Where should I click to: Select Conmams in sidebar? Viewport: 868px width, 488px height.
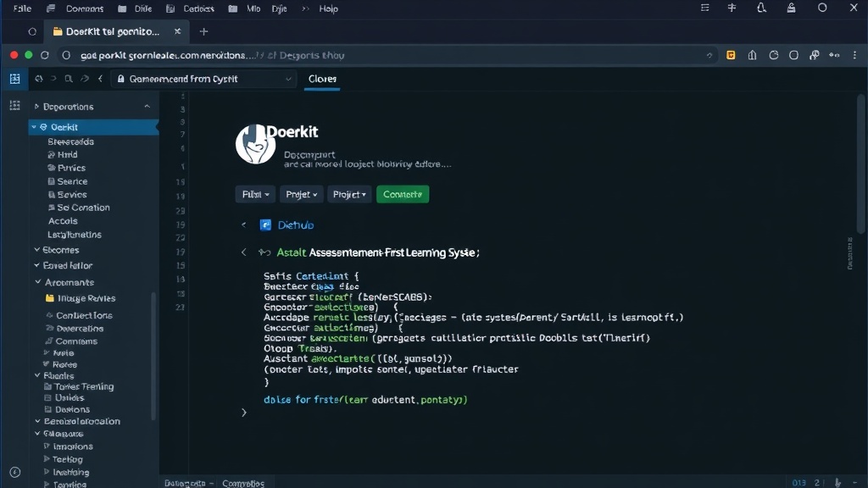tap(71, 341)
